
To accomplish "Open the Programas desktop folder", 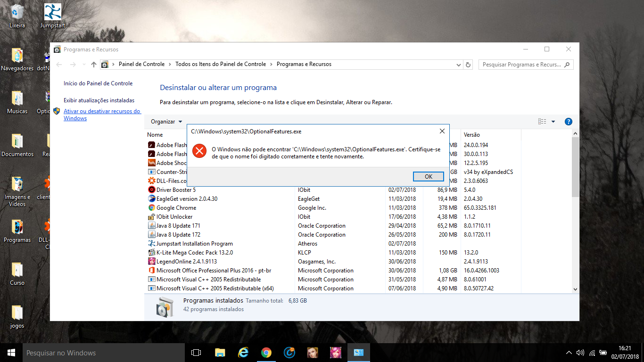I will [17, 231].
